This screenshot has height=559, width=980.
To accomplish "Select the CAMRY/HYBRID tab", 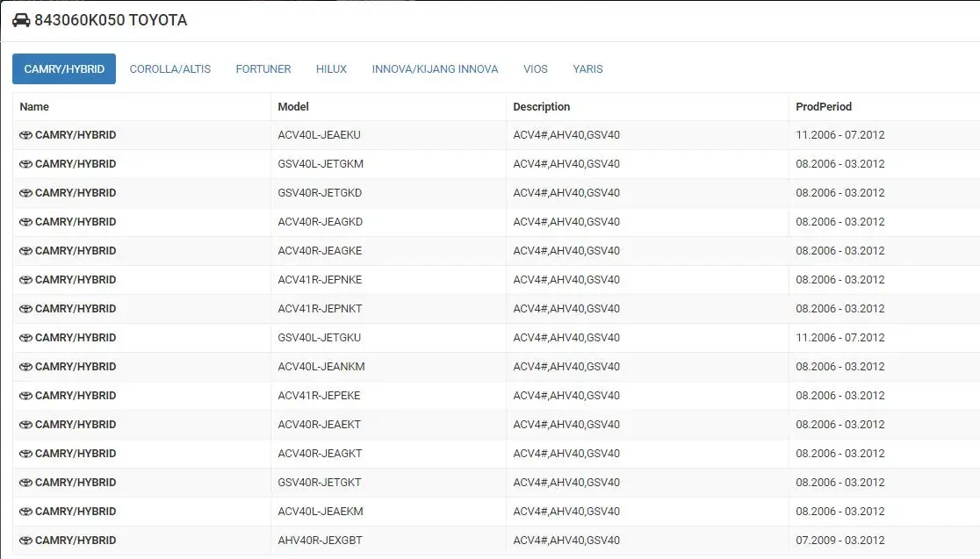I will [64, 68].
